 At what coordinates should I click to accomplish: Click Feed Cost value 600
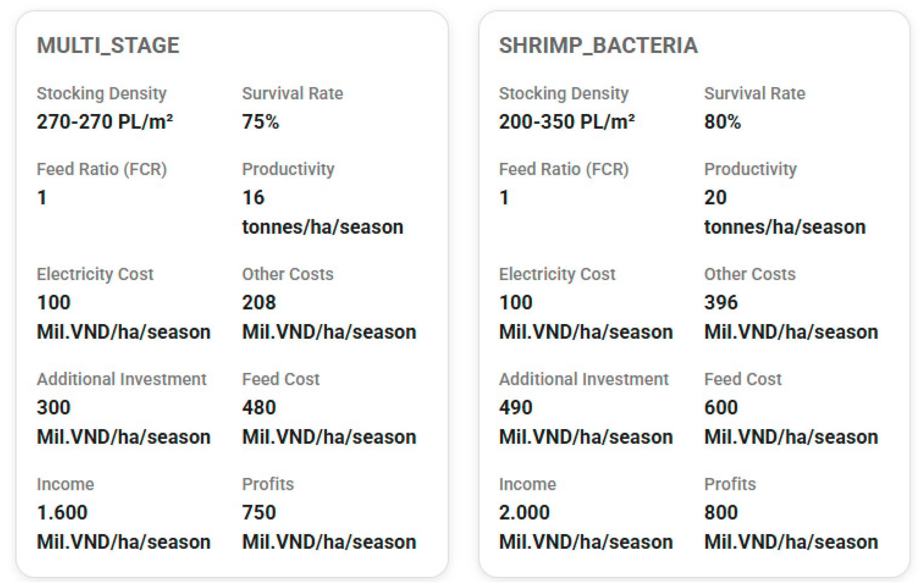coord(721,407)
